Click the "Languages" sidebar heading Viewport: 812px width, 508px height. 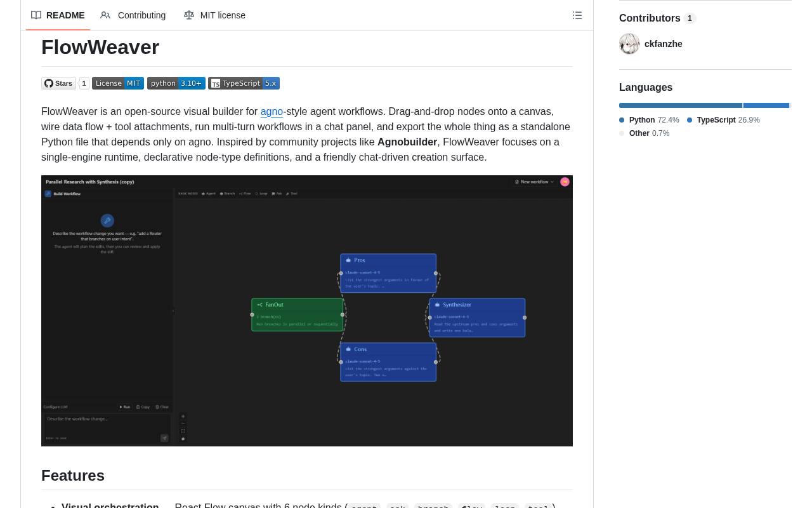coord(646,87)
